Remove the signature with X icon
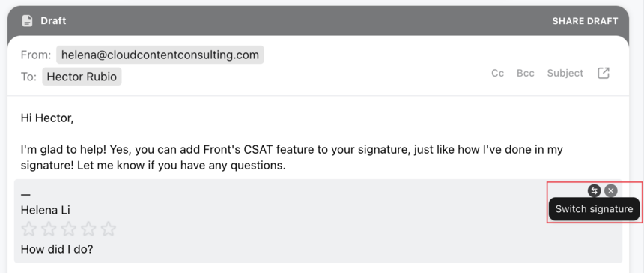Screen dimensions: 644x273 click(x=611, y=190)
